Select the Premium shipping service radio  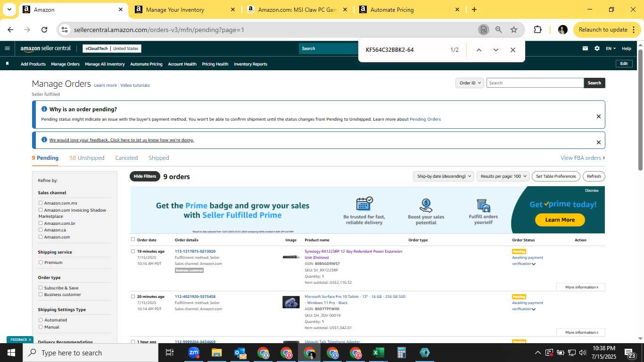[41, 263]
